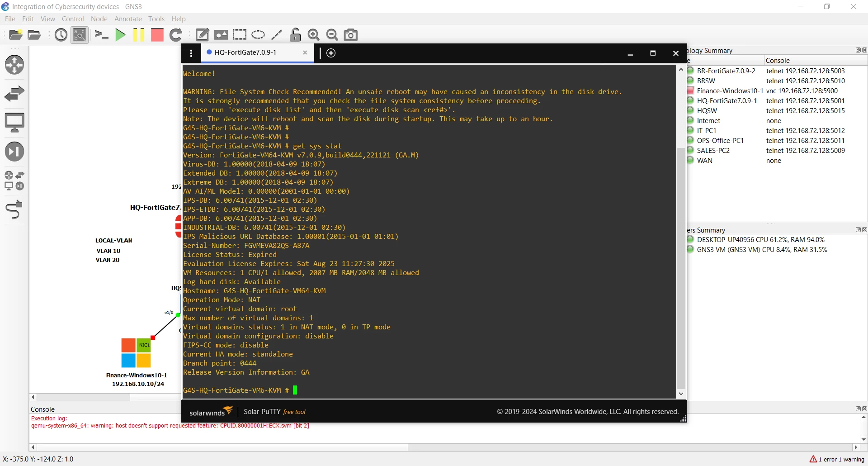Browse security devices in sidebar
Screen dimensions: 868x466
[x=14, y=152]
